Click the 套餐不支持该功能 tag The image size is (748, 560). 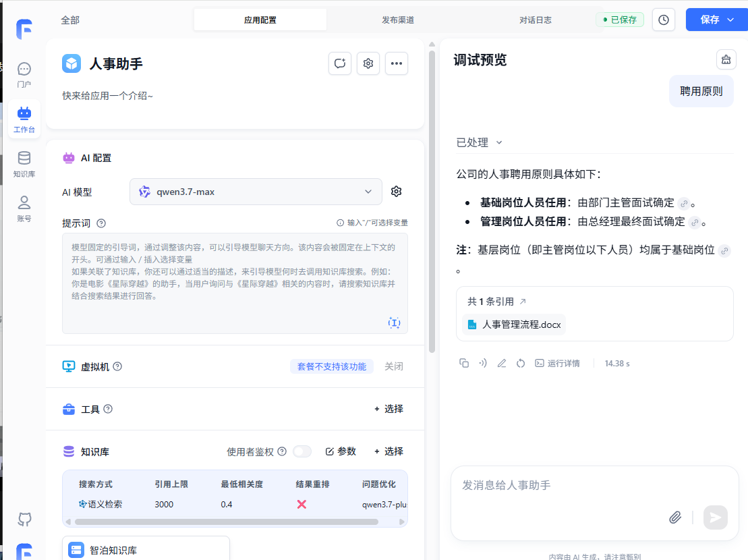[332, 366]
